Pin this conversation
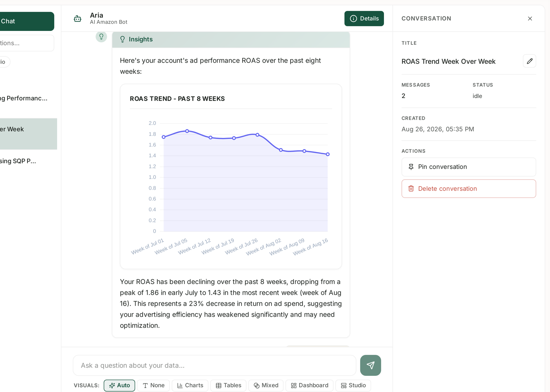The width and height of the screenshot is (550, 392). point(469,167)
